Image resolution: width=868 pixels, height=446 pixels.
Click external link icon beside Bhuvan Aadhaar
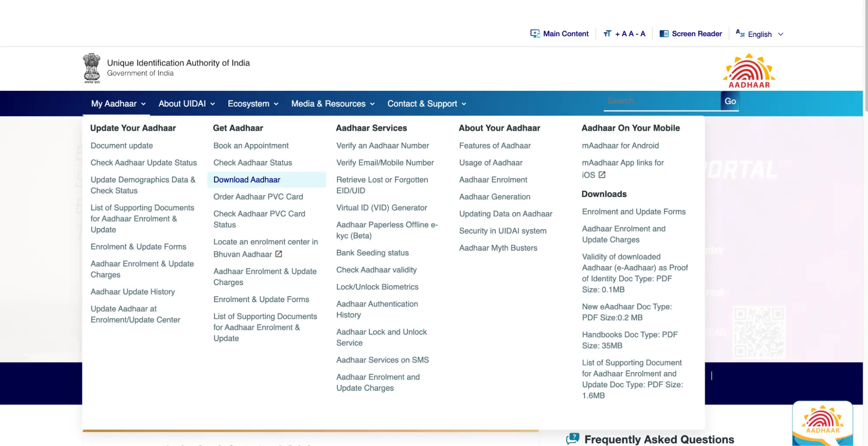[x=279, y=254]
